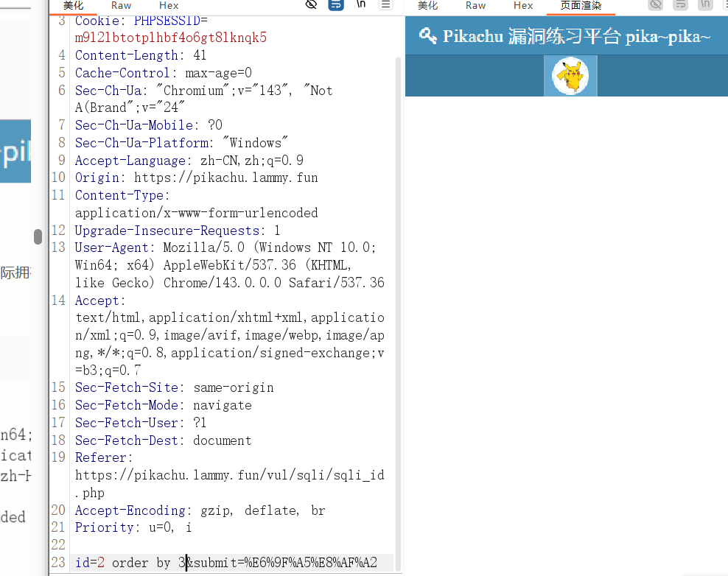Select the response 美化 tab
Screen dimensions: 728x576
(427, 5)
